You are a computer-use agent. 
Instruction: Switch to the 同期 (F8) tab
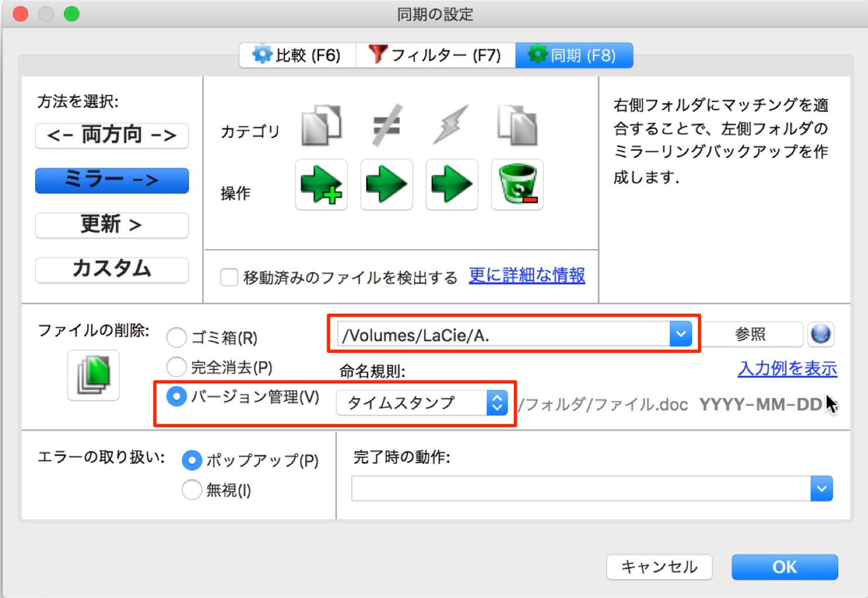pyautogui.click(x=574, y=55)
